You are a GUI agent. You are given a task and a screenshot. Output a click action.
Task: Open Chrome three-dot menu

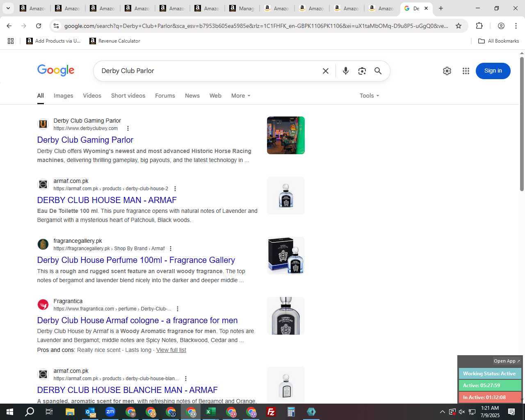click(x=516, y=26)
